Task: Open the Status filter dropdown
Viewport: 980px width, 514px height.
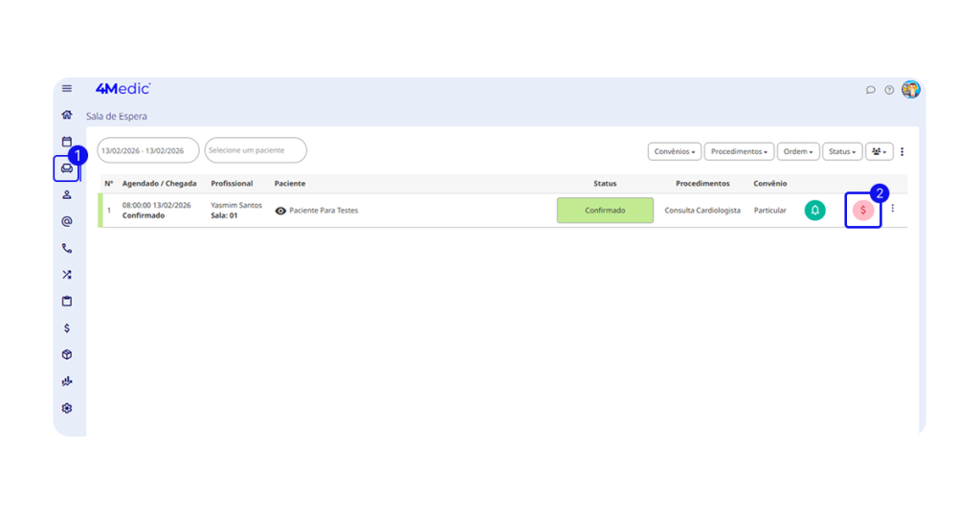Action: pos(842,151)
